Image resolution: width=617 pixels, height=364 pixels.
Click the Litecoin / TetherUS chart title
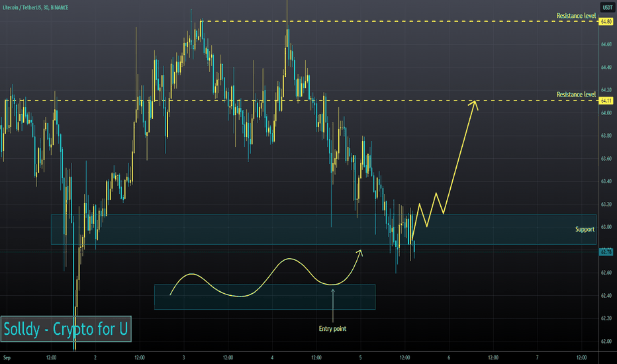click(x=35, y=7)
